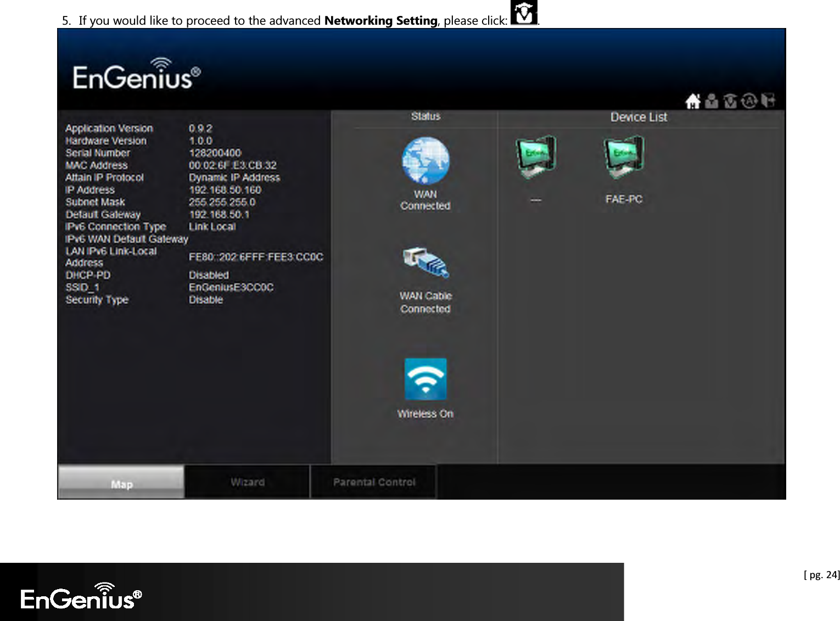Click the 'Wireless On' label

pyautogui.click(x=425, y=414)
